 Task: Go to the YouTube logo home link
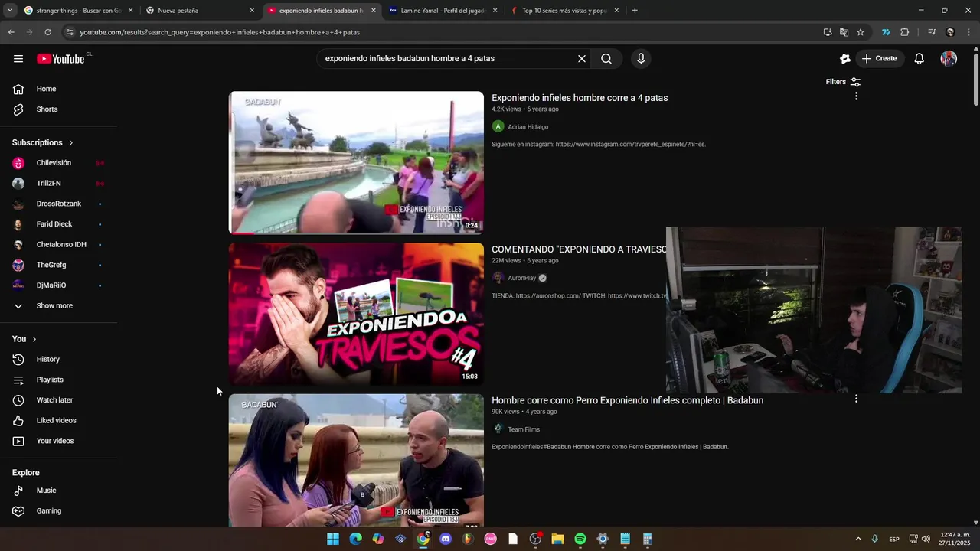[60, 59]
